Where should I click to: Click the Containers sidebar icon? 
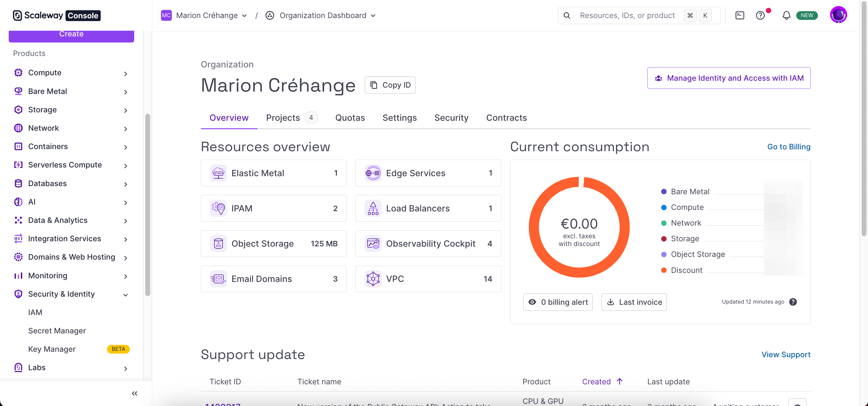[x=18, y=146]
